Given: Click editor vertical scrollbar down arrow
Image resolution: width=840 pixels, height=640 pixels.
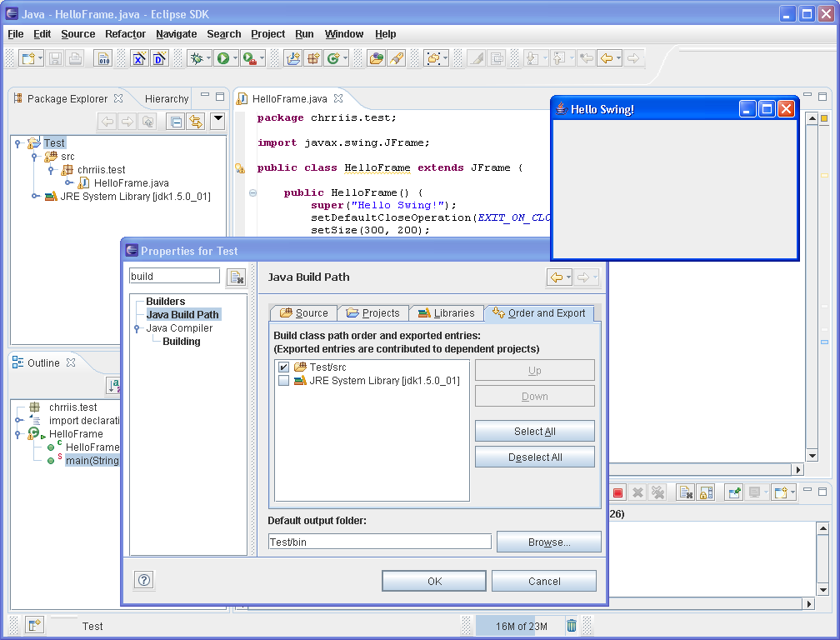Looking at the screenshot, I should (812, 457).
